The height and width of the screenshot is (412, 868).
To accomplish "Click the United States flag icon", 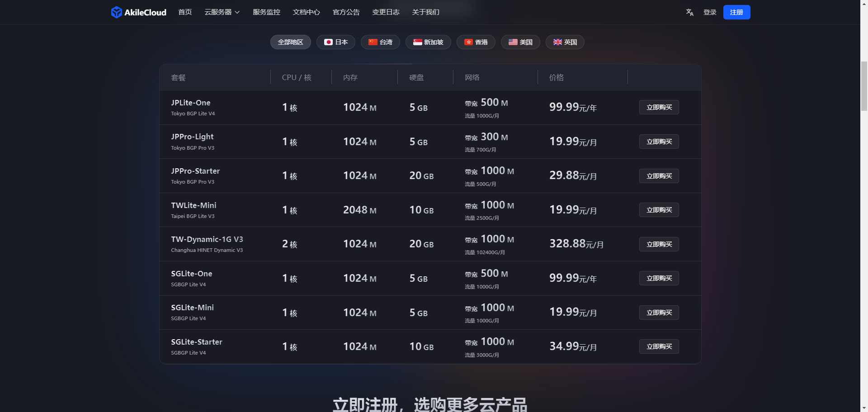I will coord(513,42).
